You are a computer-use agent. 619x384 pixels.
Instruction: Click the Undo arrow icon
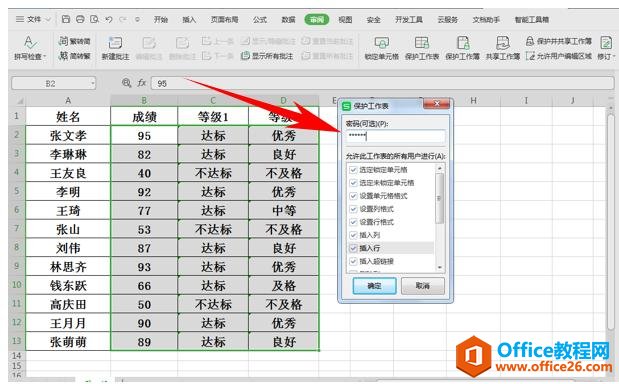(109, 19)
